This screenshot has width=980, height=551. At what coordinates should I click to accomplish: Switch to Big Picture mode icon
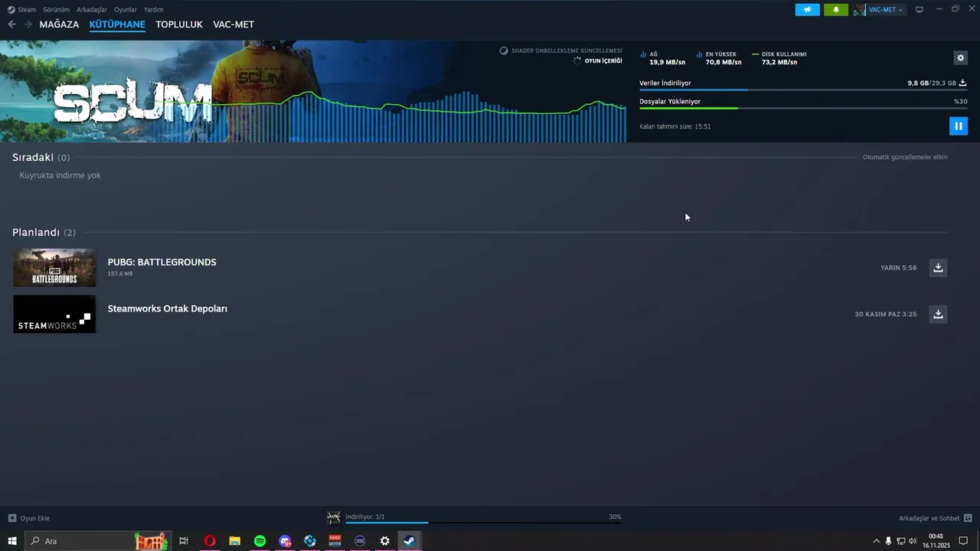coord(920,10)
